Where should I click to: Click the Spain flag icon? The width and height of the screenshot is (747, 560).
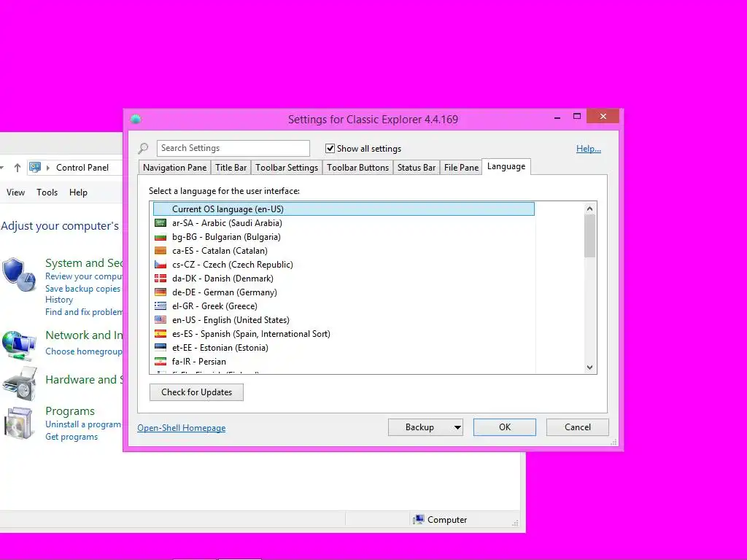(160, 333)
